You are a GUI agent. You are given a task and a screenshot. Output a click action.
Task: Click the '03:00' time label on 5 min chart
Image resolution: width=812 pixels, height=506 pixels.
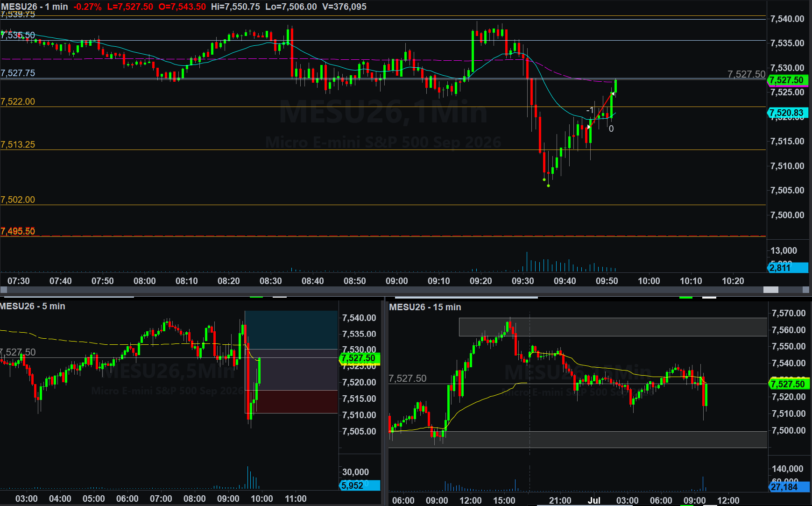tap(27, 499)
